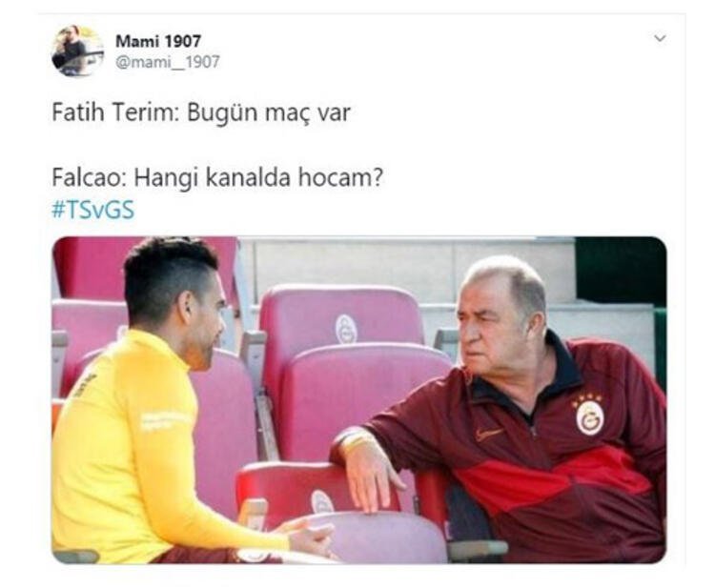The image size is (715, 588).
Task: Click the white sleeve print on the yellow shirt
Action: pyautogui.click(x=165, y=420)
